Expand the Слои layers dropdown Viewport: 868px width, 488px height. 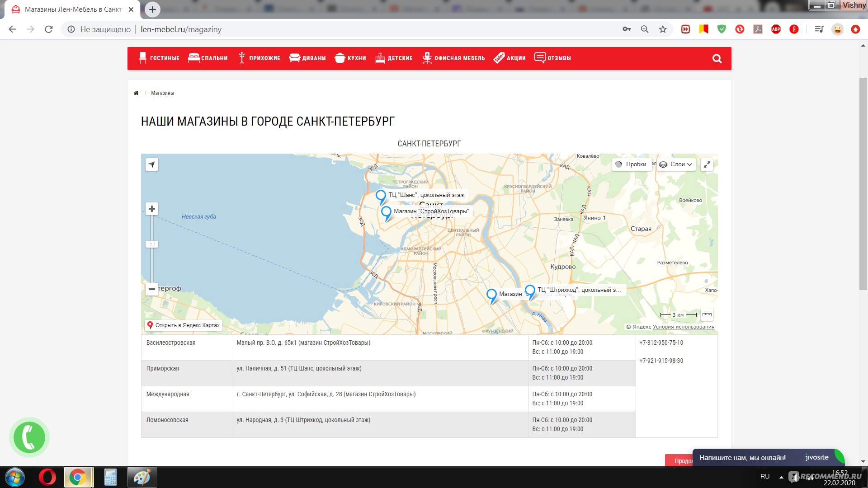(x=675, y=164)
